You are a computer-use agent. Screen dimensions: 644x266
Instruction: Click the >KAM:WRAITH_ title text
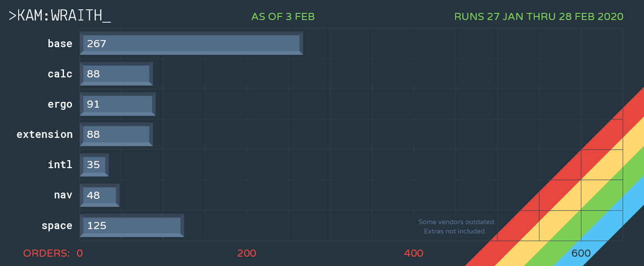coord(60,16)
